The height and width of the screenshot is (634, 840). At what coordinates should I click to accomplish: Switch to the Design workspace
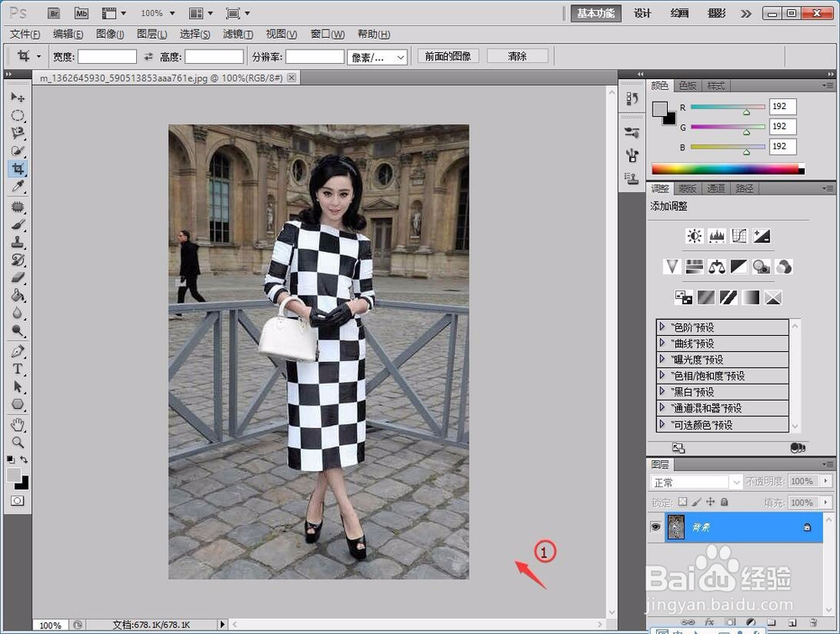(x=643, y=13)
